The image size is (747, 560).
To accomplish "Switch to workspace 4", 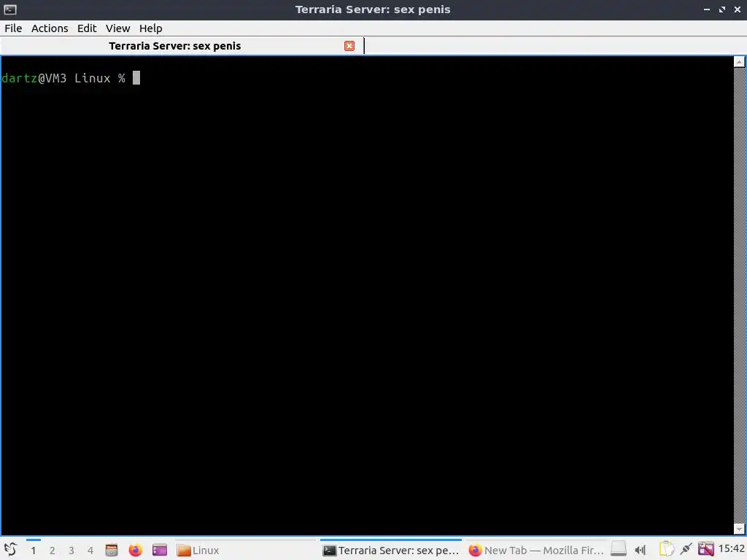I will pos(90,551).
